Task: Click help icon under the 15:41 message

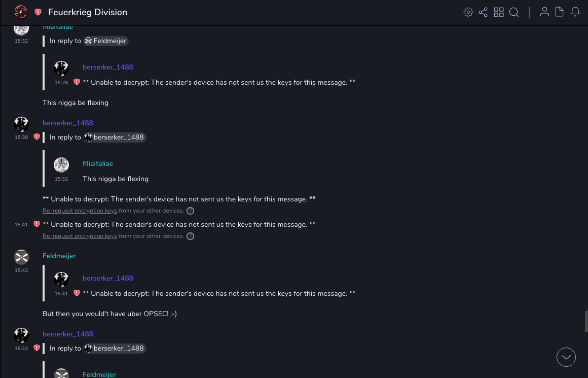Action: (x=190, y=236)
